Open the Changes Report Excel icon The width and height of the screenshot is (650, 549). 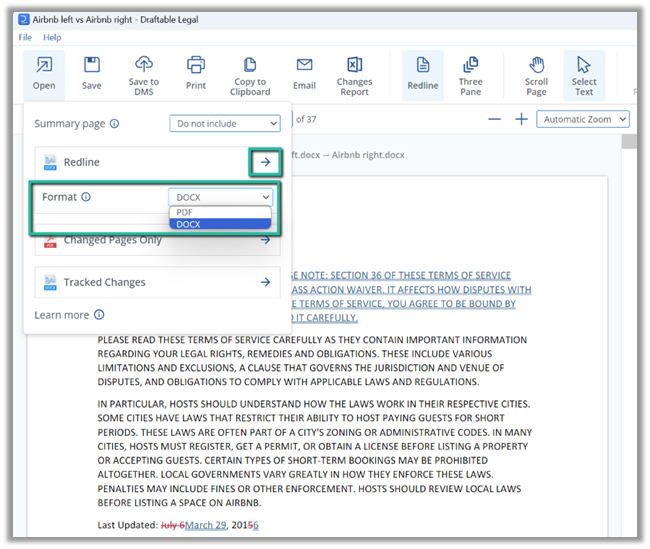tap(354, 64)
